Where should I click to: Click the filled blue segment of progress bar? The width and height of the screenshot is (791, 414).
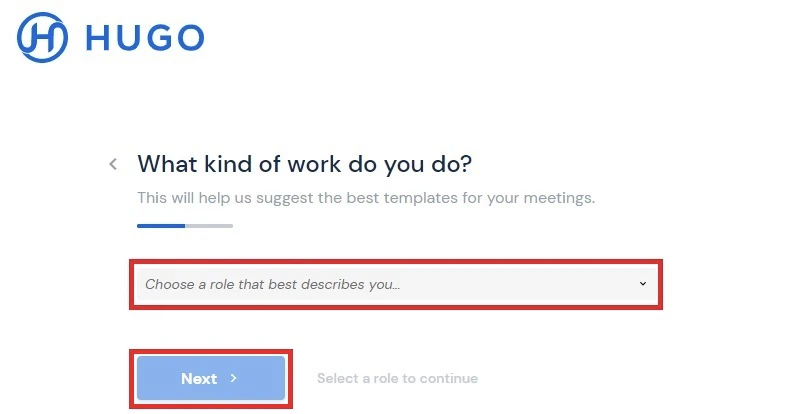[x=160, y=226]
